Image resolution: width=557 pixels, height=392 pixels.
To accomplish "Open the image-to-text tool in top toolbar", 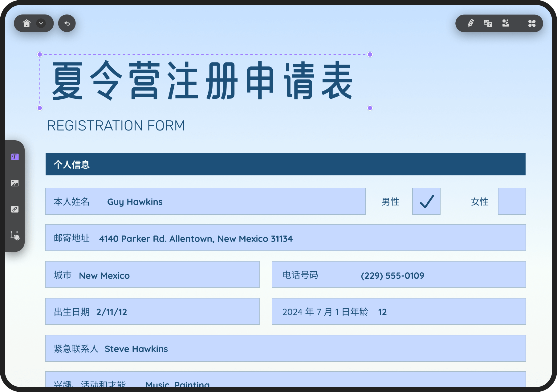I will point(488,23).
